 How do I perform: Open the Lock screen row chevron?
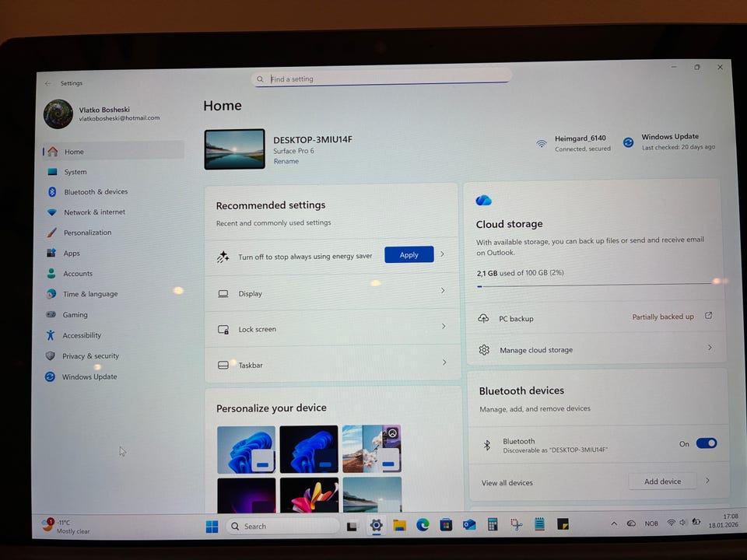444,326
